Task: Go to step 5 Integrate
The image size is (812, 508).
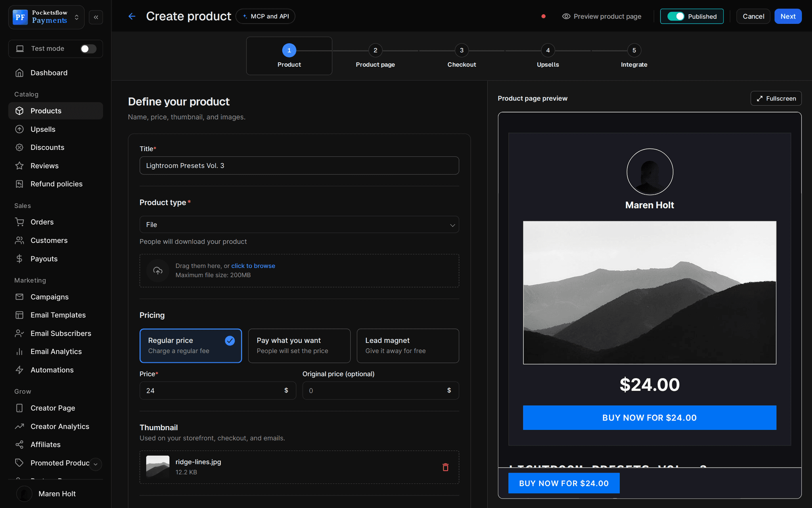Action: point(634,56)
